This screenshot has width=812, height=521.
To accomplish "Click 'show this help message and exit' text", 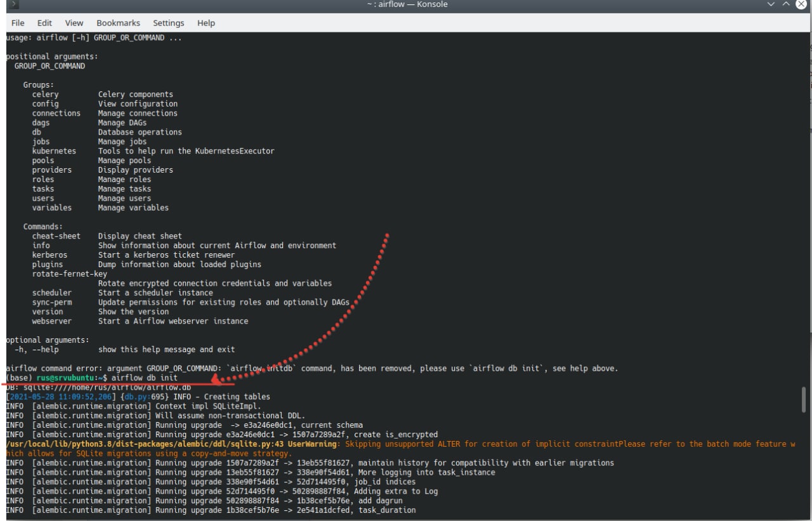I will click(166, 349).
